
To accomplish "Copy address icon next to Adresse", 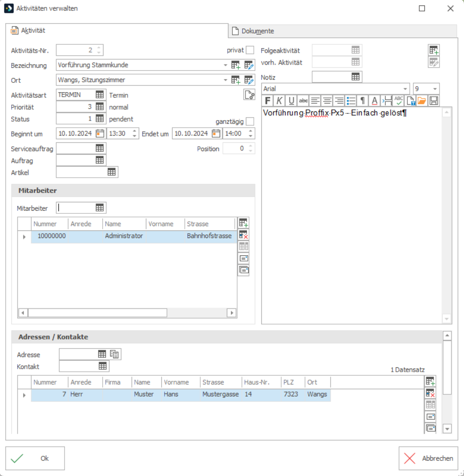I will [115, 354].
